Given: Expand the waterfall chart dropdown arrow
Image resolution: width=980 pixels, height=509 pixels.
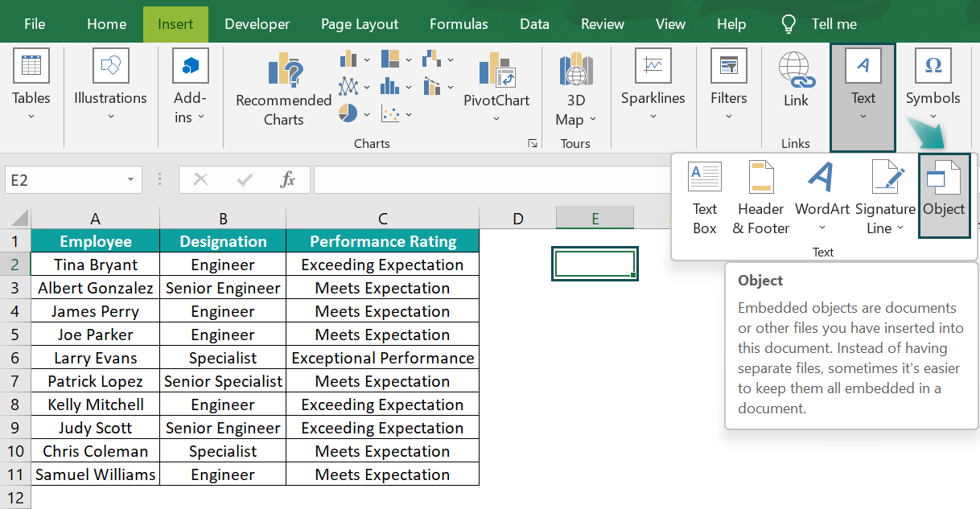Looking at the screenshot, I should point(451,60).
